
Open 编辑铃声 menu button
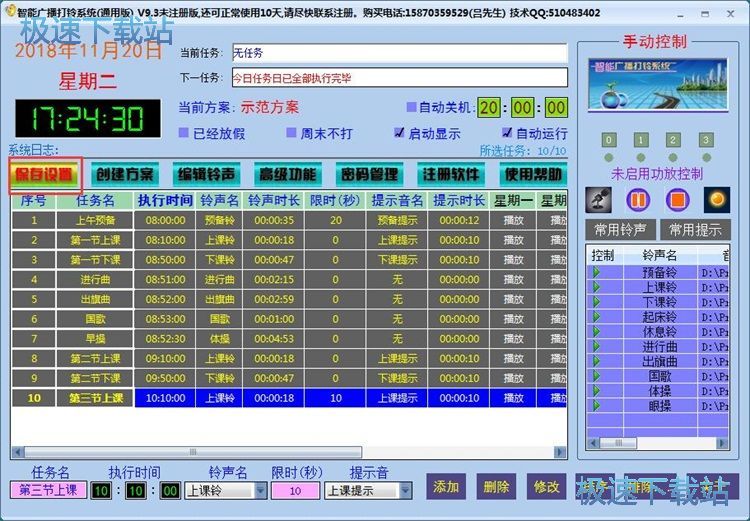[206, 175]
